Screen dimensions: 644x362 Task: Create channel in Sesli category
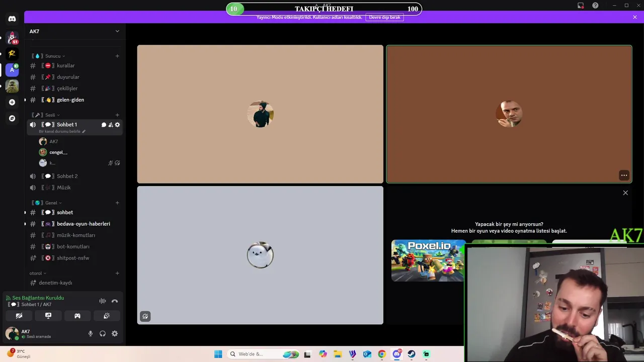[117, 115]
